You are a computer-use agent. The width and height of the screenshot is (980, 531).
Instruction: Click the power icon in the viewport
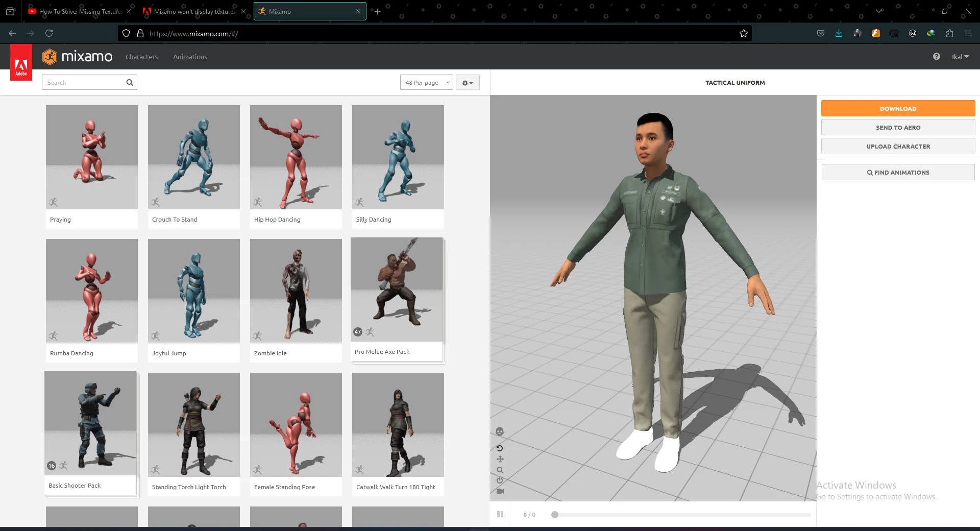tap(500, 480)
